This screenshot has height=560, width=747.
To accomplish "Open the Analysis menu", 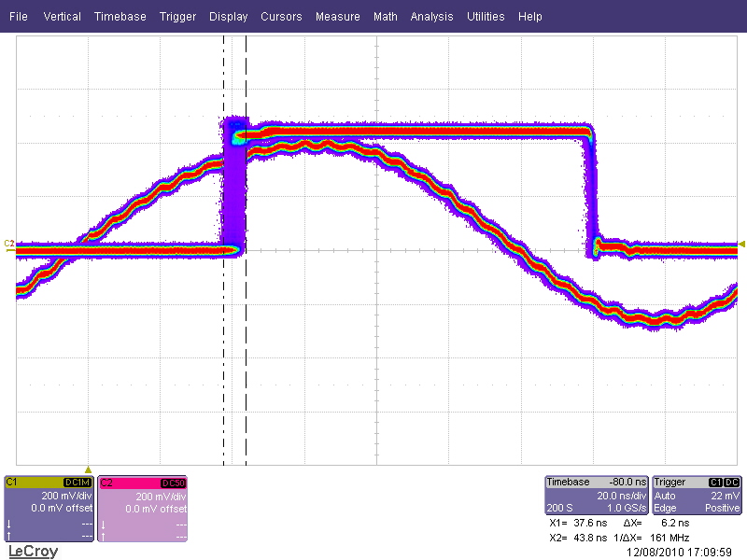I will click(431, 17).
